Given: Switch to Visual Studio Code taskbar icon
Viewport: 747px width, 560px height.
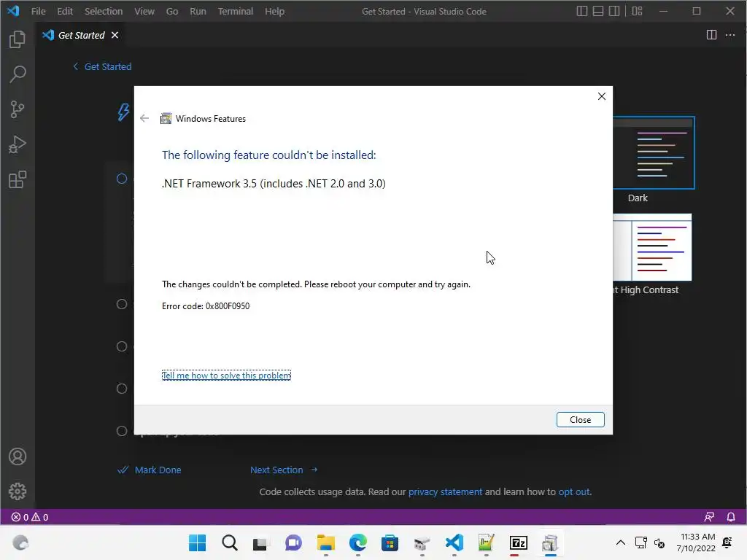Looking at the screenshot, I should pyautogui.click(x=454, y=542).
